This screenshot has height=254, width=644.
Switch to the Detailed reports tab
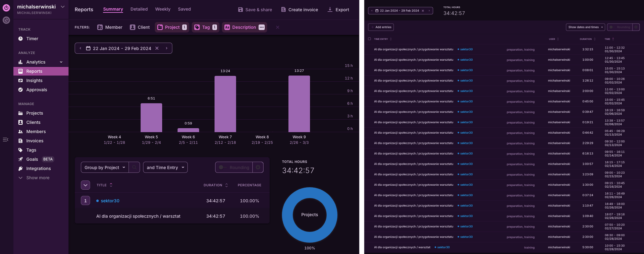139,9
